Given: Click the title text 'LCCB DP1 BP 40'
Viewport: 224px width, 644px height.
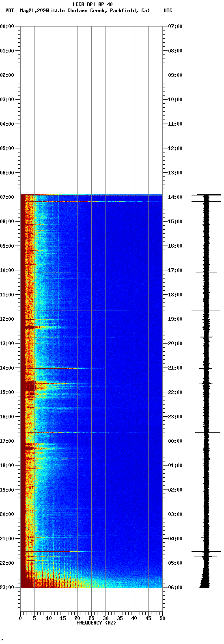Looking at the screenshot, I should pos(93,4).
